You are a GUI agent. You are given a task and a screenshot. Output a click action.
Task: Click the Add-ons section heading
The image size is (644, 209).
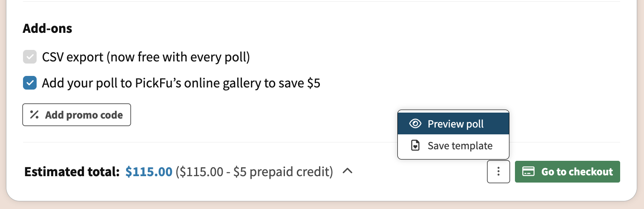[x=47, y=29]
